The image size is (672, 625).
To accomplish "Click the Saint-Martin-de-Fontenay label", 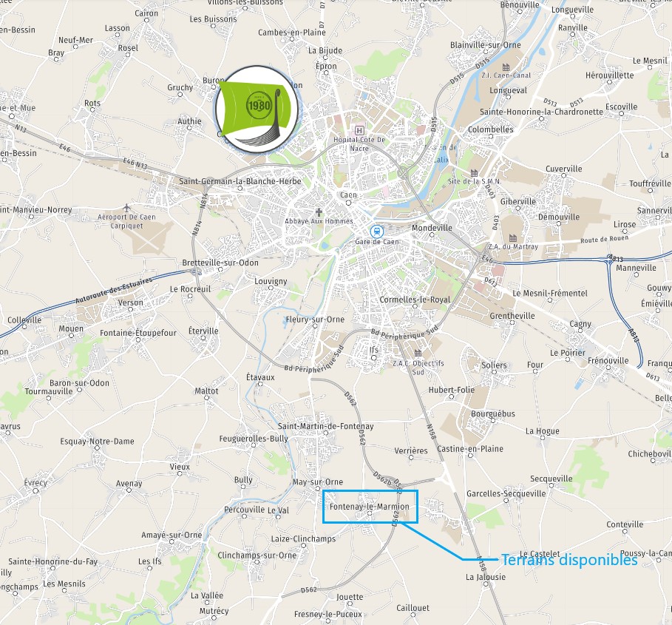I will [x=326, y=426].
